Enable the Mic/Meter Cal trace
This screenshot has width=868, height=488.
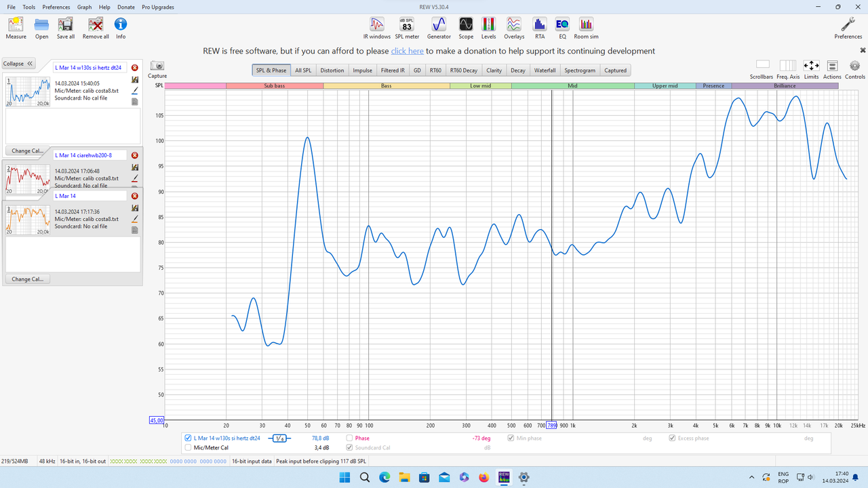tap(188, 448)
